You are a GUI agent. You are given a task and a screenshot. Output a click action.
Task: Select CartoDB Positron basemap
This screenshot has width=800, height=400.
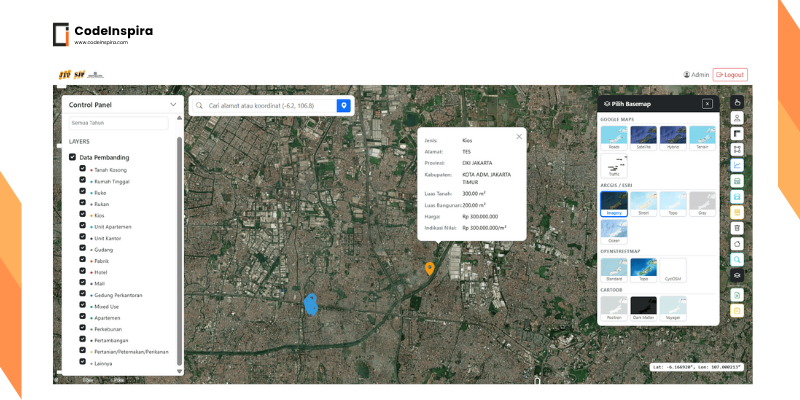click(x=614, y=309)
